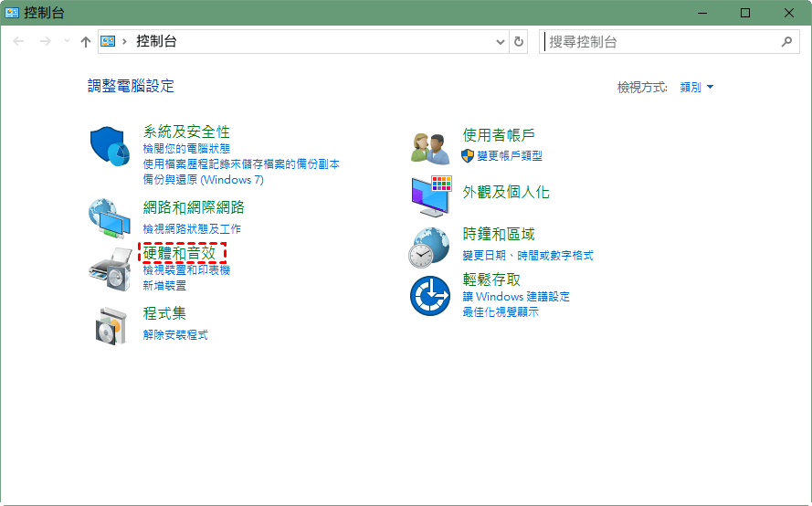Open the 硬體和音效 printer icon
The image size is (812, 506).
coord(111,269)
